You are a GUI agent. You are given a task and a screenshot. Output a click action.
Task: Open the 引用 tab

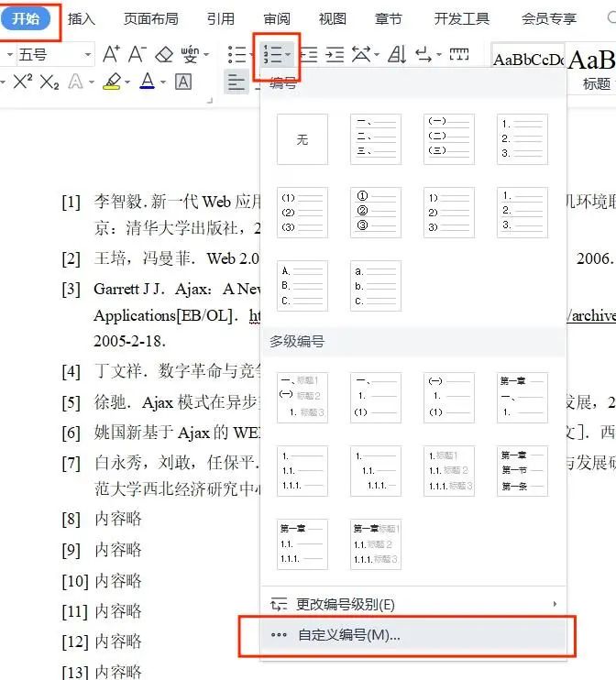coord(220,19)
